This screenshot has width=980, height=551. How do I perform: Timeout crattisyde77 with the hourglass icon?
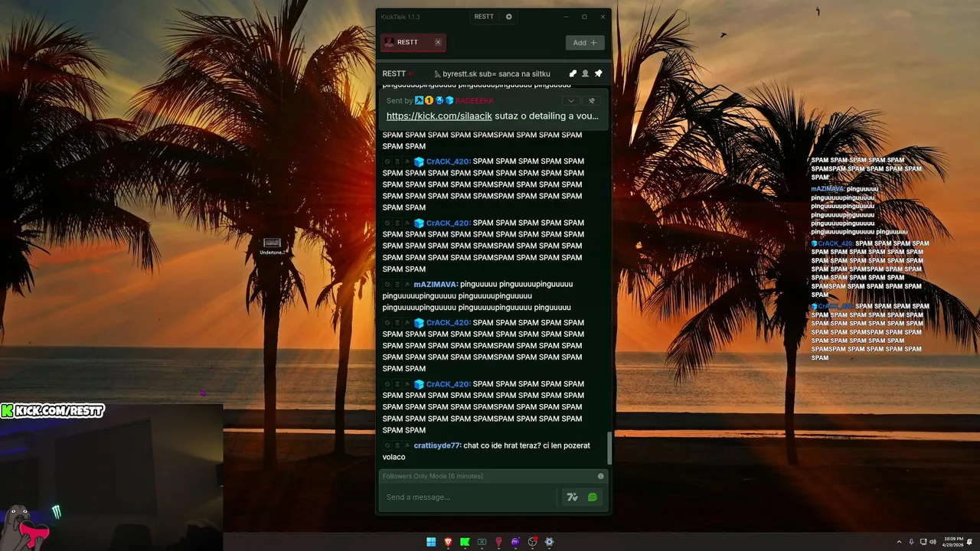click(397, 445)
